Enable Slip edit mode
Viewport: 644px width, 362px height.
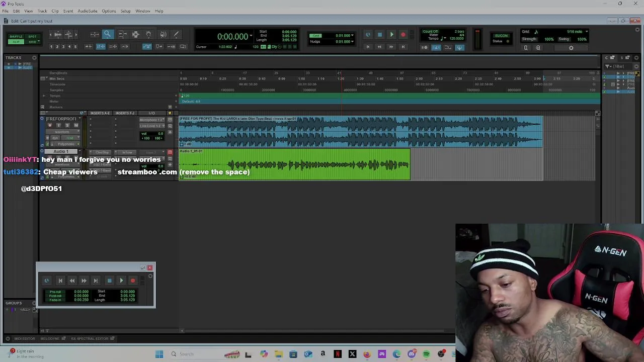tap(16, 42)
